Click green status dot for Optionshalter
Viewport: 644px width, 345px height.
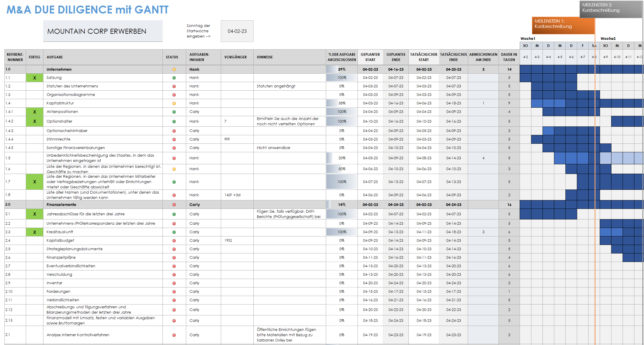(x=174, y=122)
